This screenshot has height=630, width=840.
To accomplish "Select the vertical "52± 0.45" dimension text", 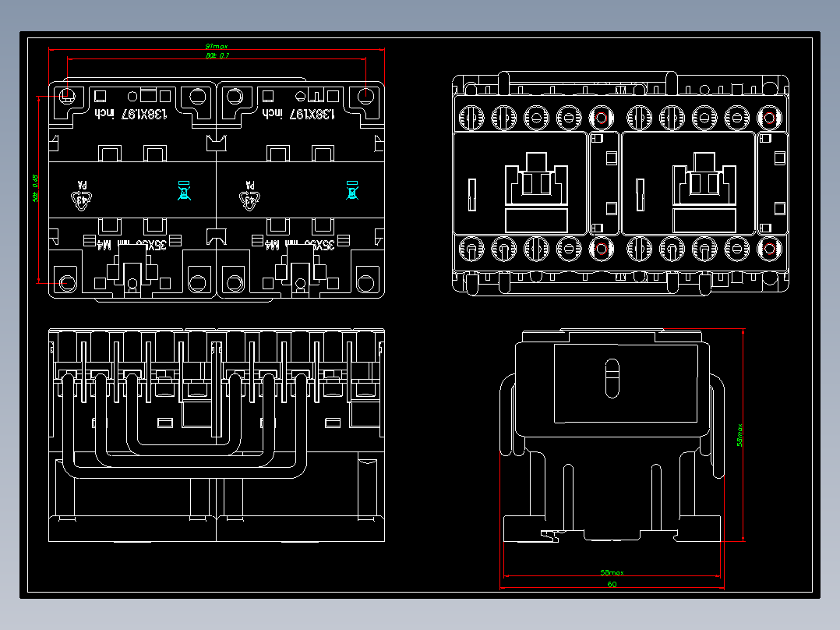I will [x=35, y=188].
